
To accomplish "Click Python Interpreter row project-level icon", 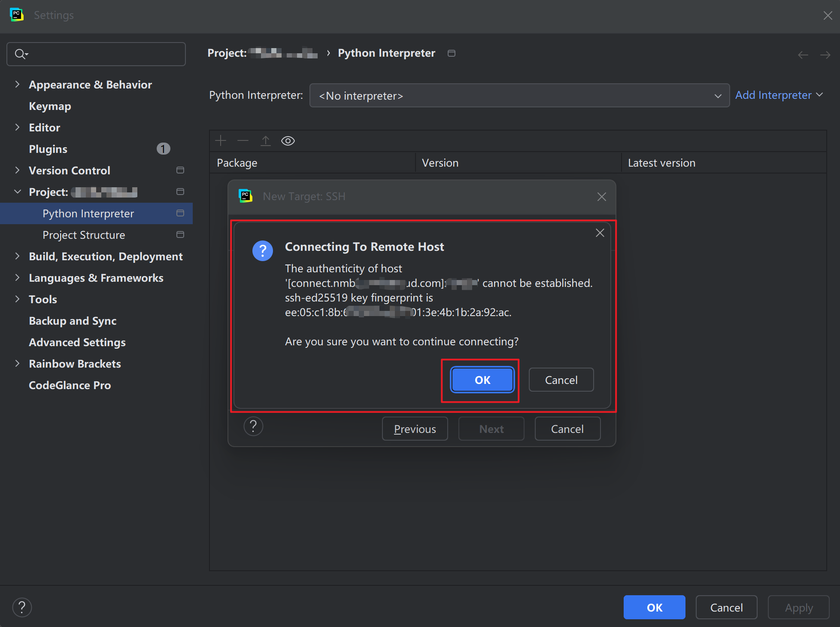I will 180,213.
